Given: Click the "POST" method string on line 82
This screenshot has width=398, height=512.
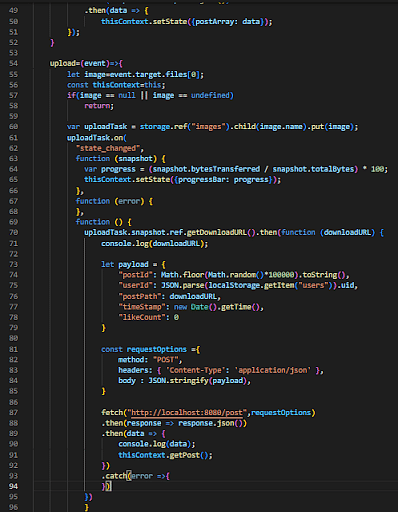Looking at the screenshot, I should (166, 360).
